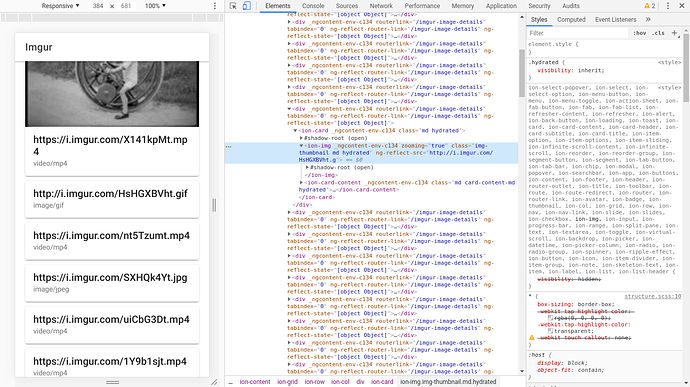
Task: Toggle the :hov element state pane
Action: (639, 33)
